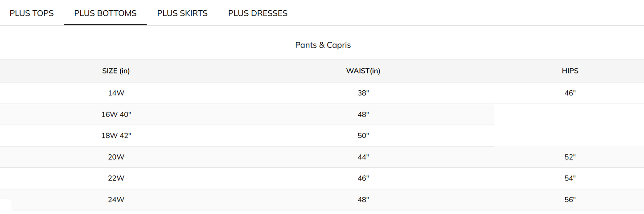Go to the PLUS DRESSES tab
The height and width of the screenshot is (214, 644).
point(258,13)
